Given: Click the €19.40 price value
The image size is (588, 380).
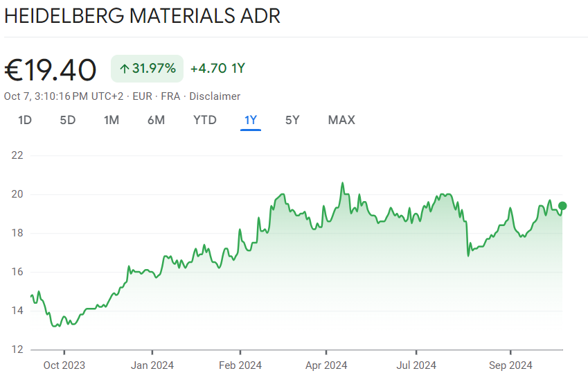Looking at the screenshot, I should (x=51, y=70).
